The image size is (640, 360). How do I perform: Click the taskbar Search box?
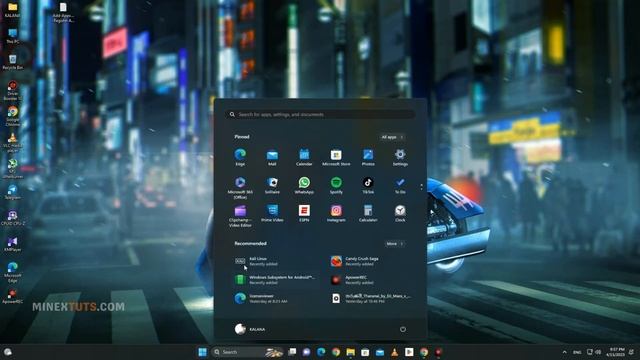click(x=248, y=352)
